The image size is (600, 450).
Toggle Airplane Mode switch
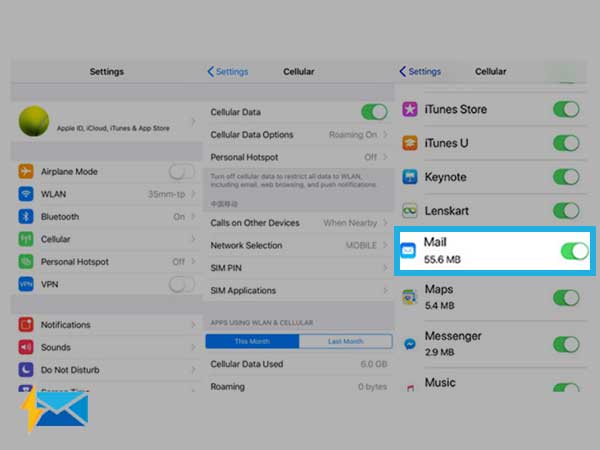(182, 172)
